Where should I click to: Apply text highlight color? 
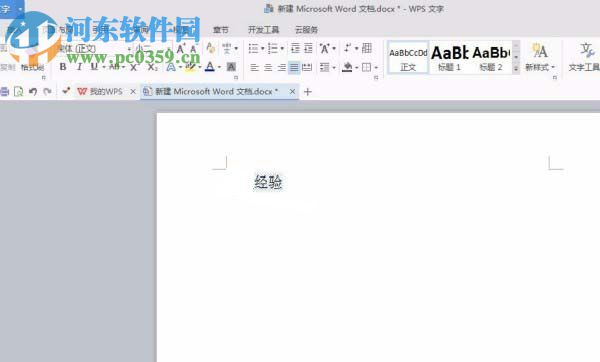point(190,67)
